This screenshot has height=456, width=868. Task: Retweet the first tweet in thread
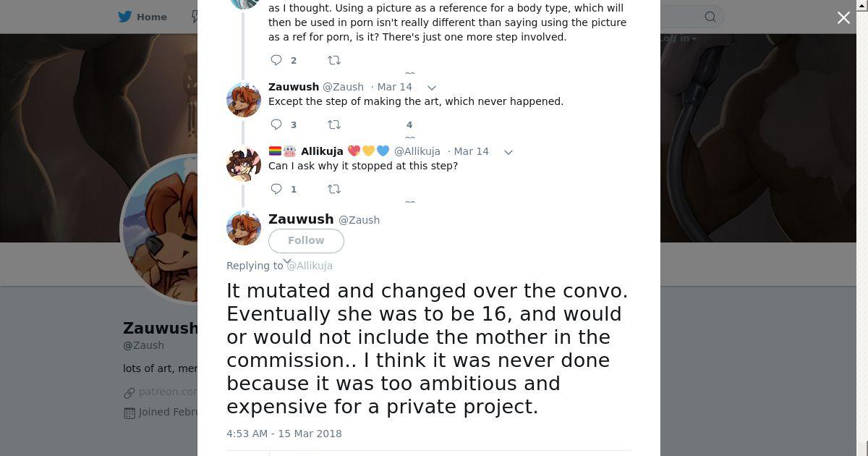click(x=334, y=60)
